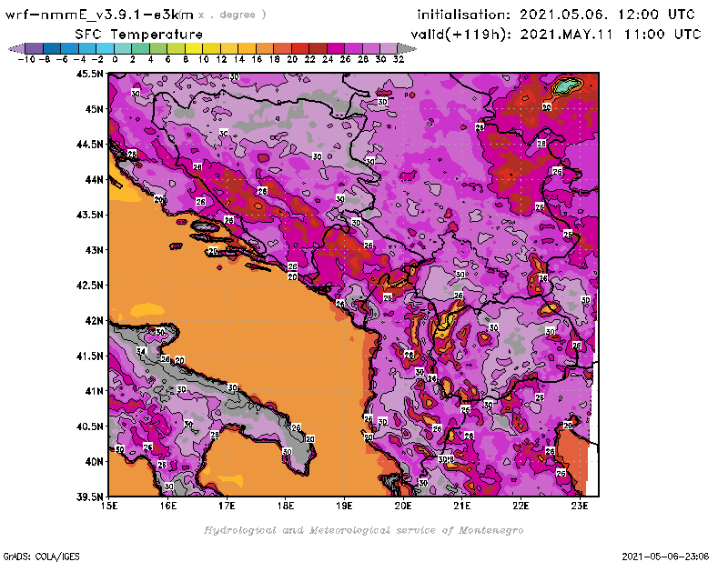Click the '18E' longitude label
This screenshot has height=562, width=728.
pos(286,506)
